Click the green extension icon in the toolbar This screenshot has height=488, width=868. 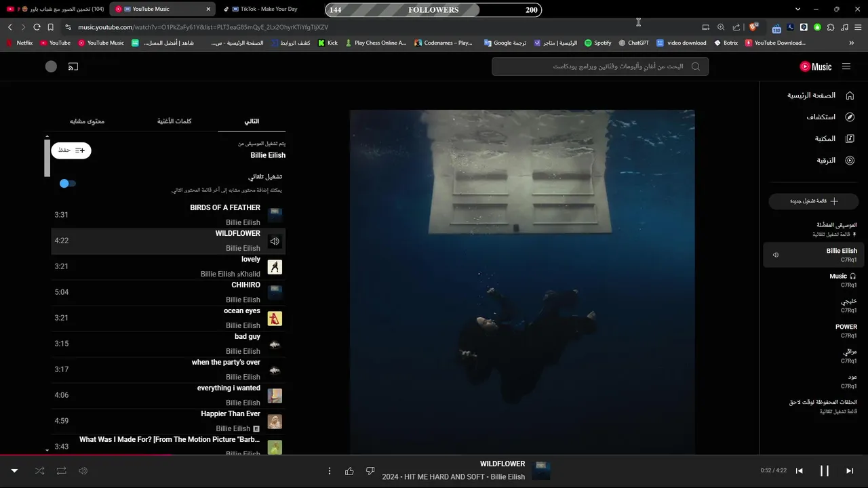[817, 27]
